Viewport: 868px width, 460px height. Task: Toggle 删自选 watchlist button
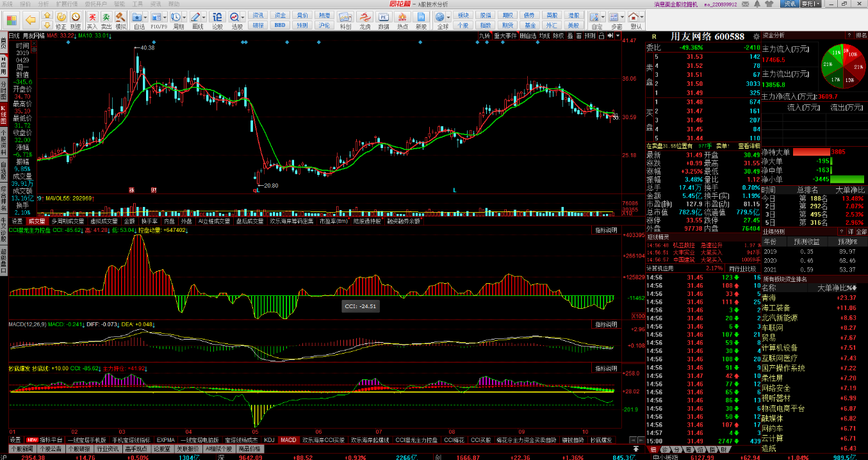[x=528, y=35]
